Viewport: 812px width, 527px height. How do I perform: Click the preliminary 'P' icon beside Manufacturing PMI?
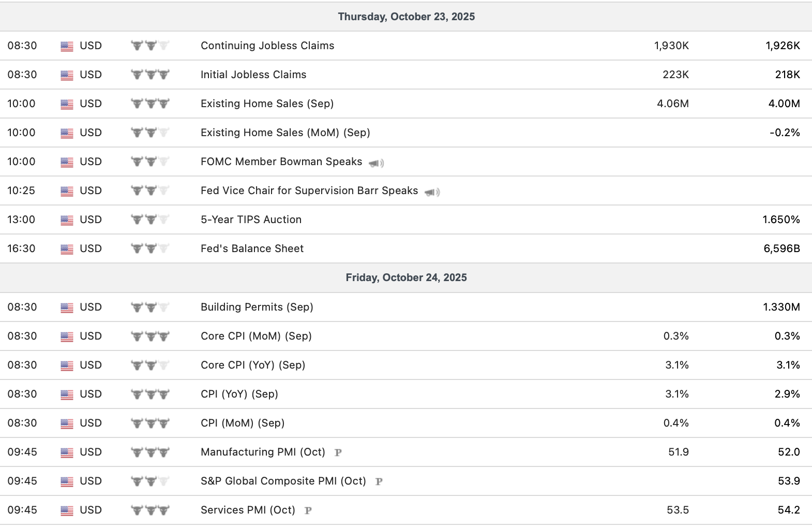tap(338, 452)
